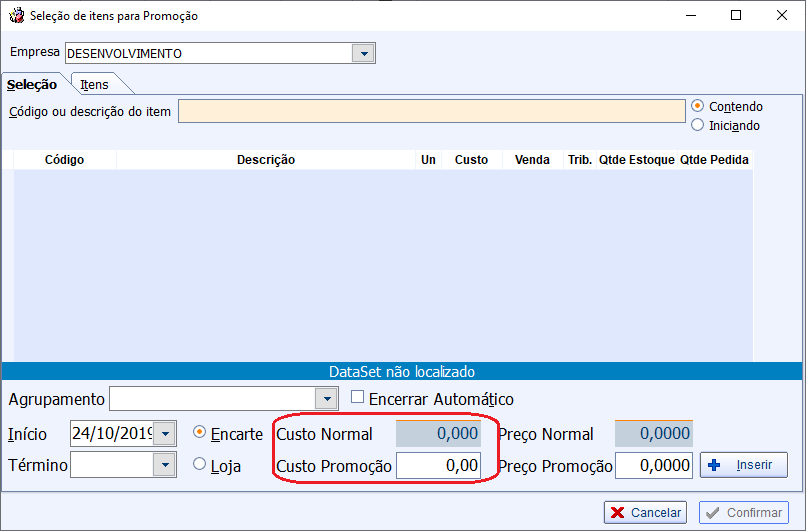
Task: Select the Iniciando search option
Action: pyautogui.click(x=698, y=125)
